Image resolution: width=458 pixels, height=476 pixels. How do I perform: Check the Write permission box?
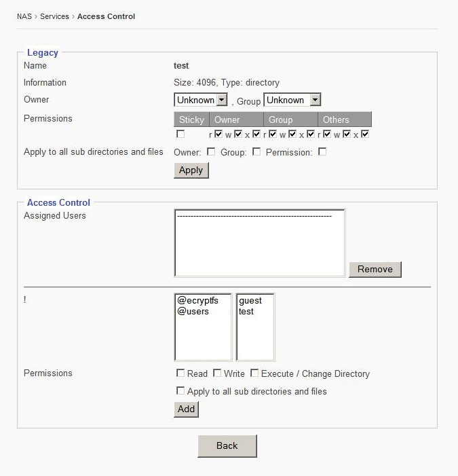pyautogui.click(x=217, y=373)
